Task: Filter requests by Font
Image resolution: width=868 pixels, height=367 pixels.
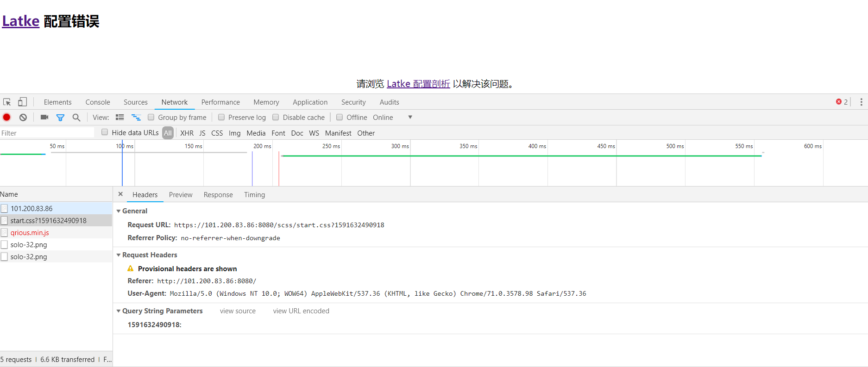Action: (278, 133)
